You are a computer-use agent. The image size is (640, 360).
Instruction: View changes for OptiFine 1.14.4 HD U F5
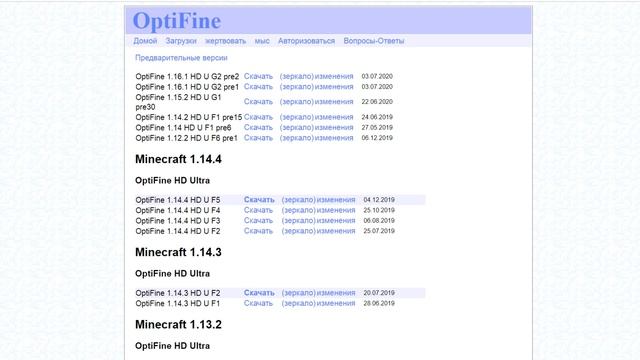point(336,200)
